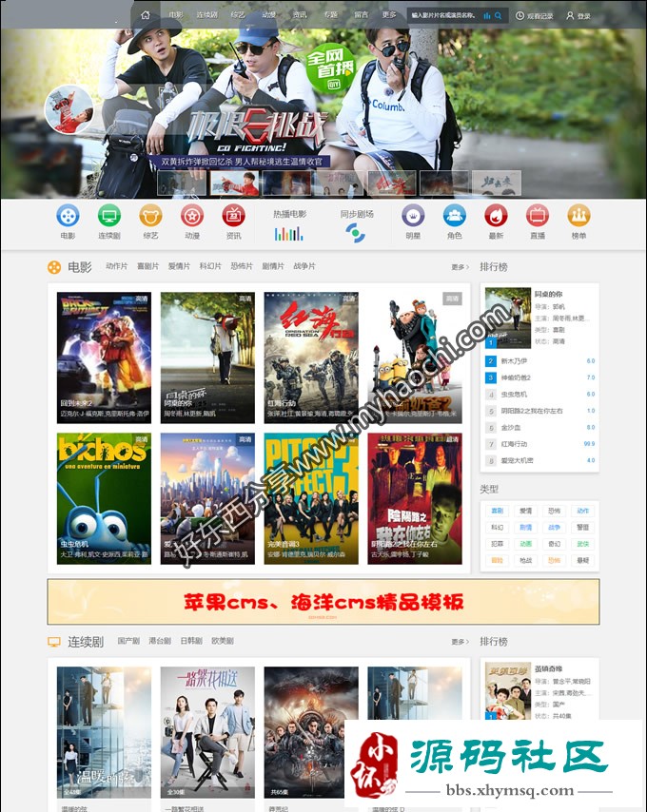Screen dimensions: 647x812
Task: Select the 警匪 genre tag
Action: [582, 527]
